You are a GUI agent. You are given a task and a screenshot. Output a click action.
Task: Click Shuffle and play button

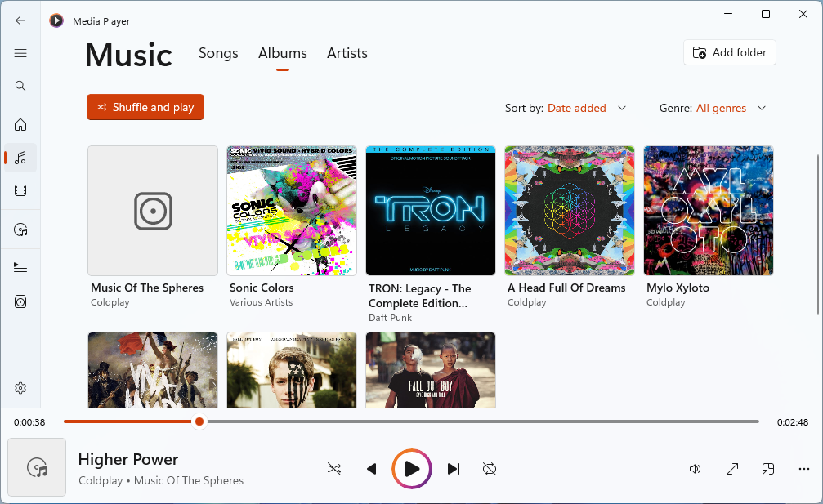click(x=145, y=107)
